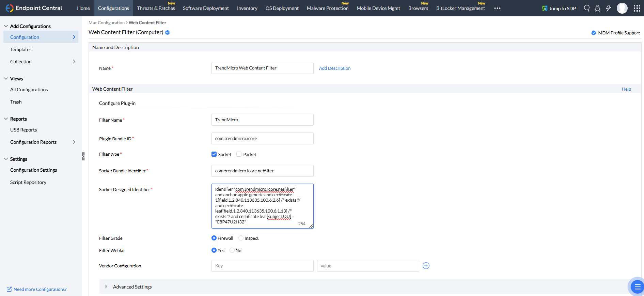Select the Inspect filter grade
This screenshot has height=296, width=644.
click(x=241, y=238)
